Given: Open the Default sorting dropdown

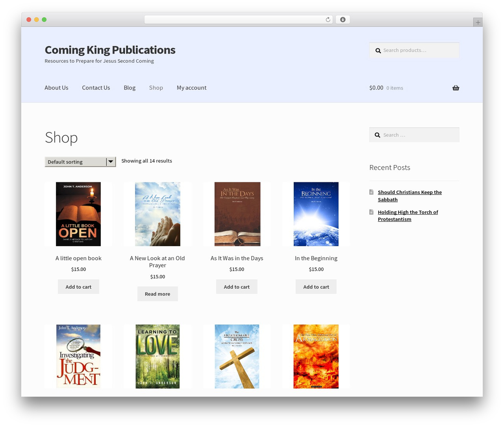Looking at the screenshot, I should 80,162.
